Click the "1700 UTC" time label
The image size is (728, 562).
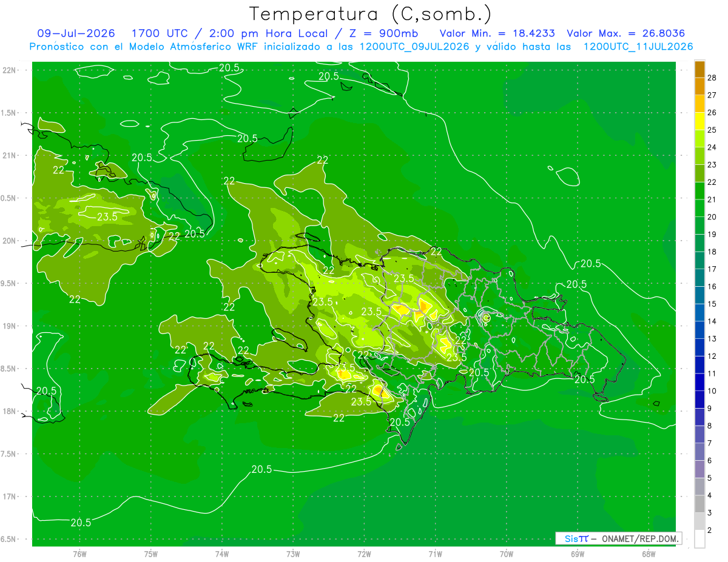point(160,33)
